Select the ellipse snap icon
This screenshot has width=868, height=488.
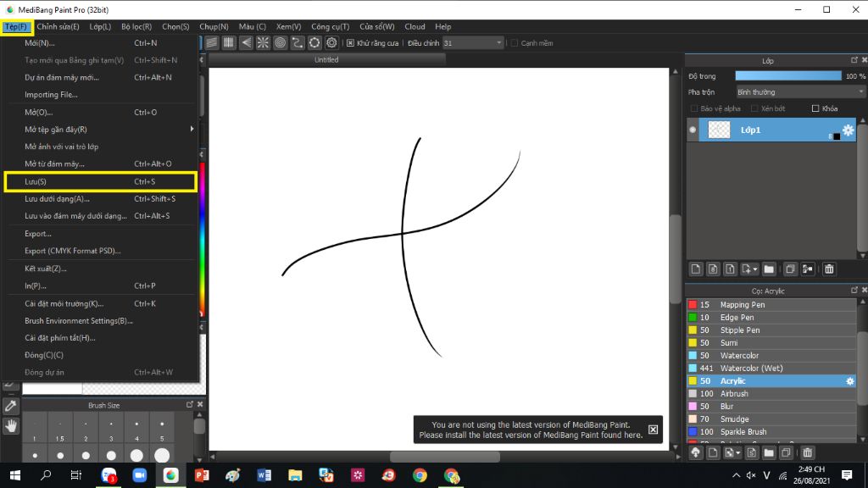(x=314, y=42)
